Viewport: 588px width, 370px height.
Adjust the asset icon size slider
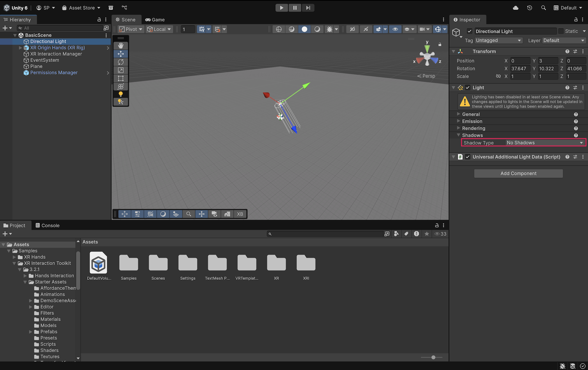tap(433, 357)
